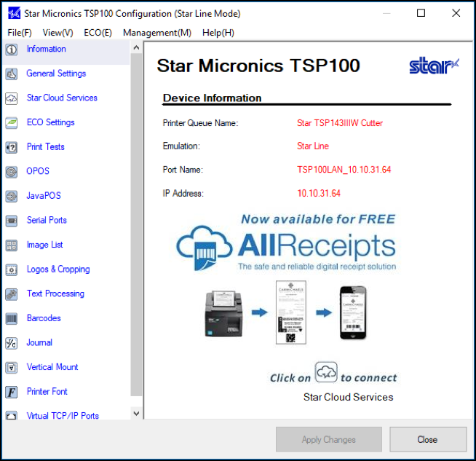Open the View(V) menu

[x=57, y=33]
